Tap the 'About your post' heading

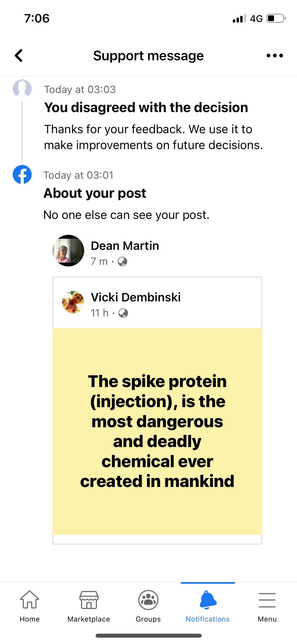(x=95, y=193)
